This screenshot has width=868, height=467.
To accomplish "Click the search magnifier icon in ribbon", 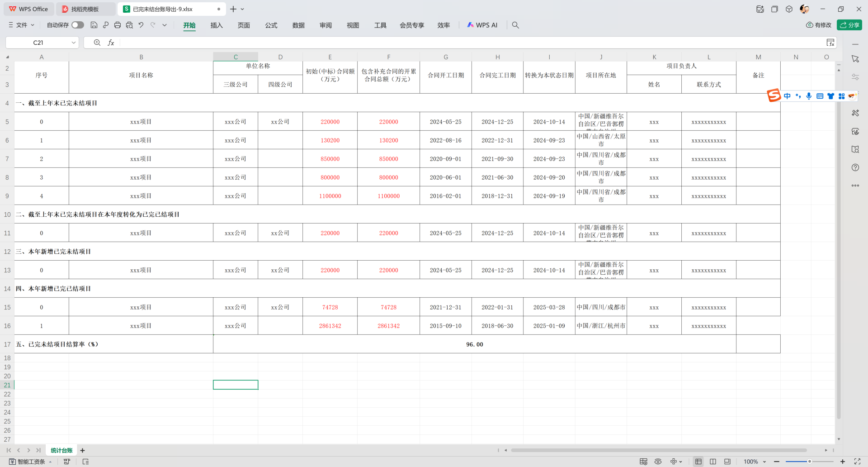I will click(515, 25).
